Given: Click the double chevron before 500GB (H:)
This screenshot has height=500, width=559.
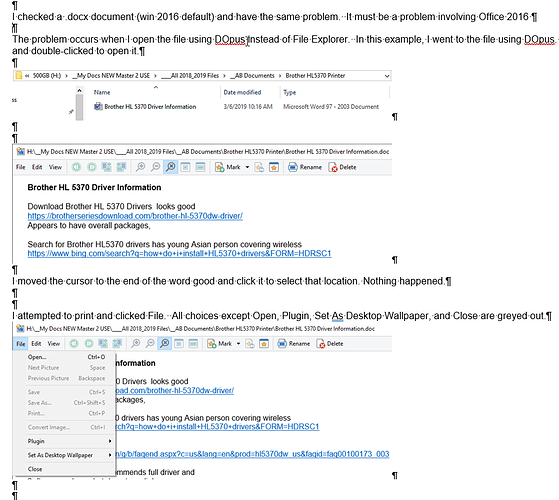Looking at the screenshot, I should 27,76.
